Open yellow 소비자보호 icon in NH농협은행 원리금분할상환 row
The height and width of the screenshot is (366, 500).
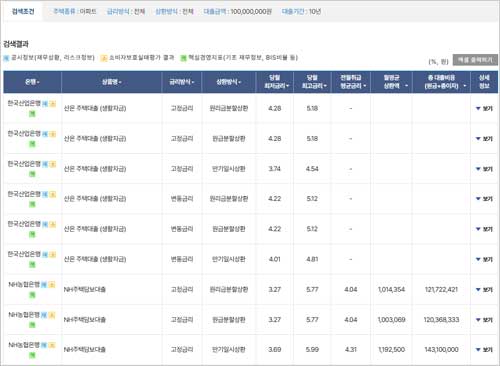[x=52, y=285]
